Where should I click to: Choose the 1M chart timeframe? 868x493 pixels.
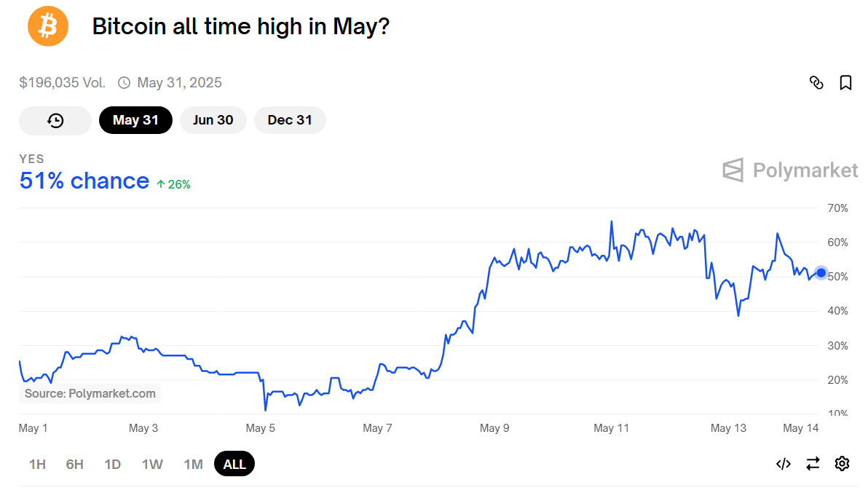click(193, 464)
